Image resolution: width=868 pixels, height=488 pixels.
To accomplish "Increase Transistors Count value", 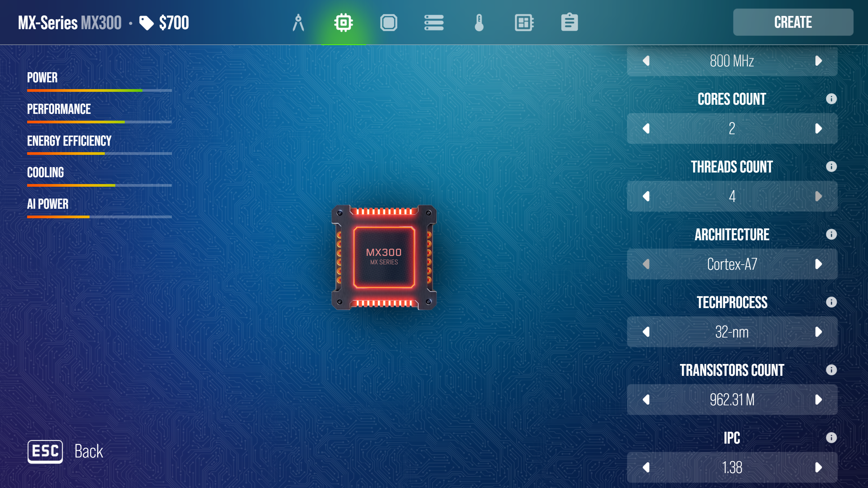I will pos(818,400).
